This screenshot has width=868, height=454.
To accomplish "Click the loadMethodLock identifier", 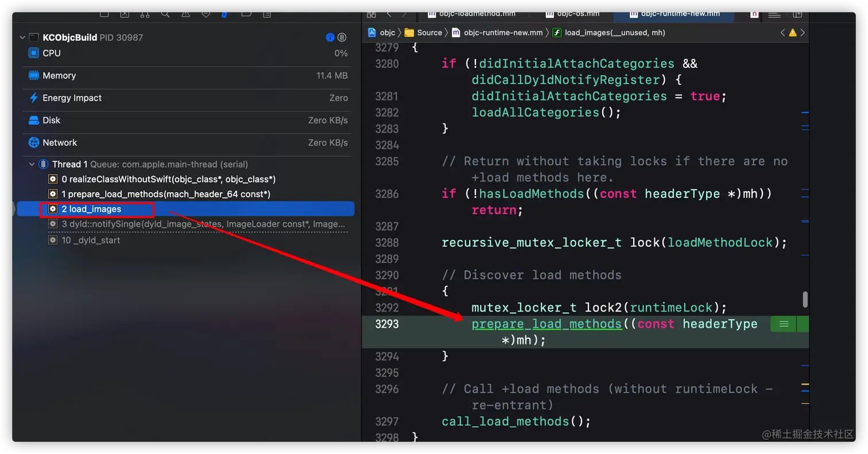I will coord(720,243).
